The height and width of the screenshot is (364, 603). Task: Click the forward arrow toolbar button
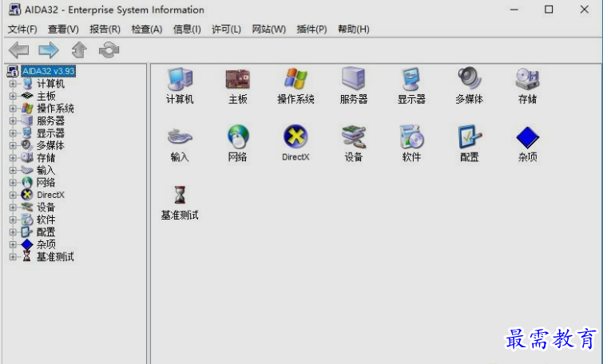[x=49, y=50]
